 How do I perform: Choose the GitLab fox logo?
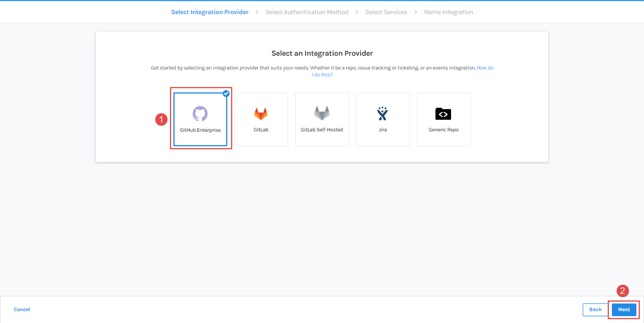(261, 113)
